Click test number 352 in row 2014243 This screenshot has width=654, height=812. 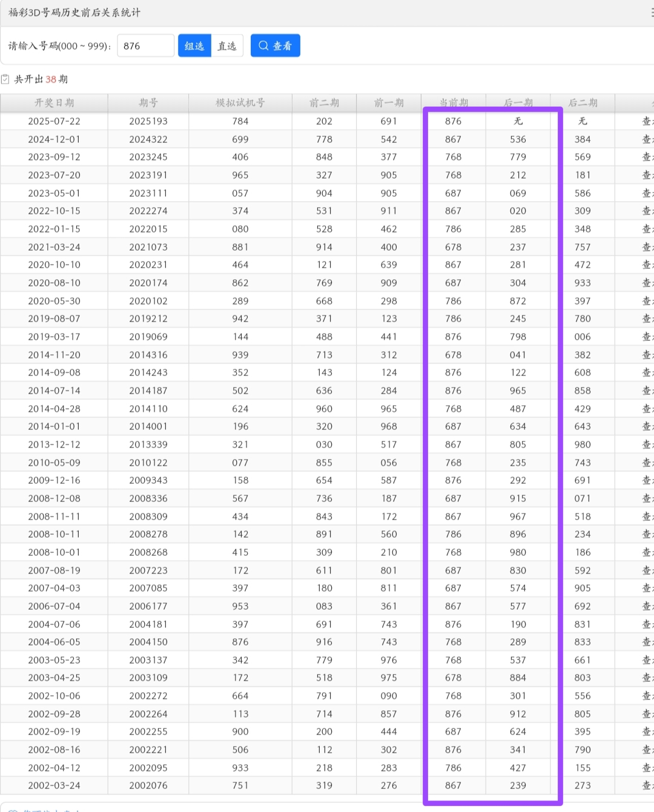[x=240, y=372]
